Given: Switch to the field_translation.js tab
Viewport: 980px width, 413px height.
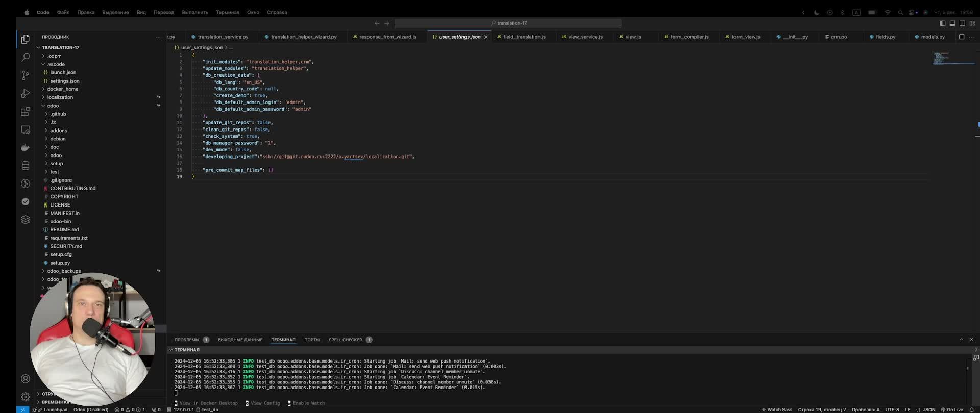Looking at the screenshot, I should (521, 37).
